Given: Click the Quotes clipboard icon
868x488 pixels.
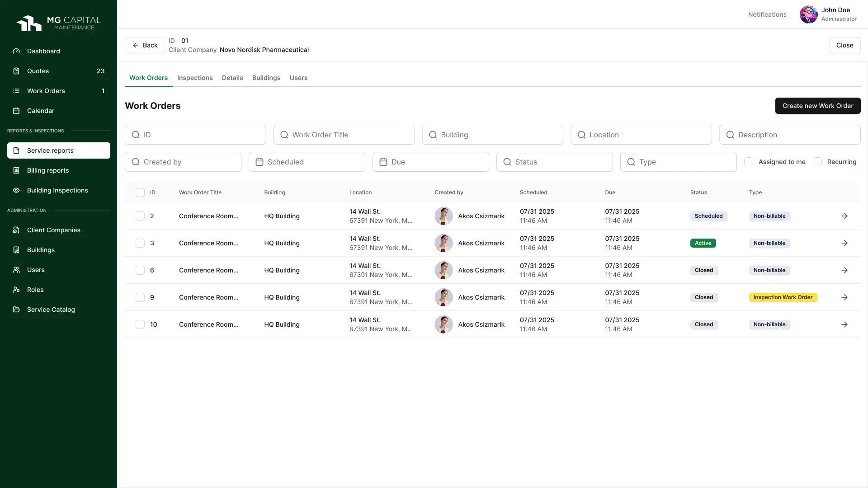Looking at the screenshot, I should (16, 71).
